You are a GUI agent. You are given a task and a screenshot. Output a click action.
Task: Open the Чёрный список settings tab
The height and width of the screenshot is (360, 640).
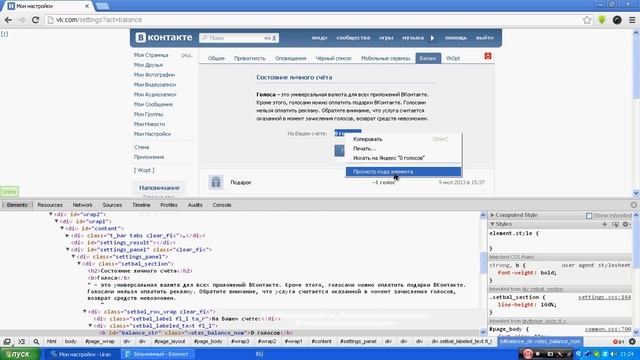coord(333,58)
